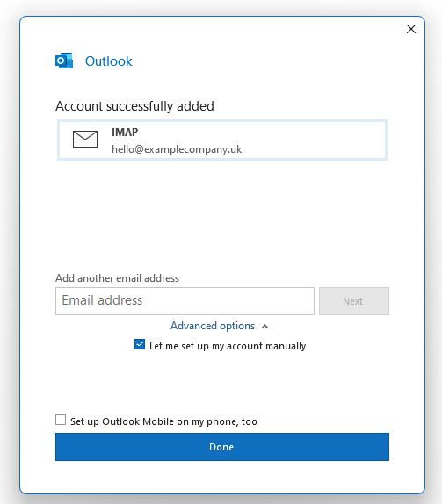Click the Email address placeholder text

click(x=102, y=300)
